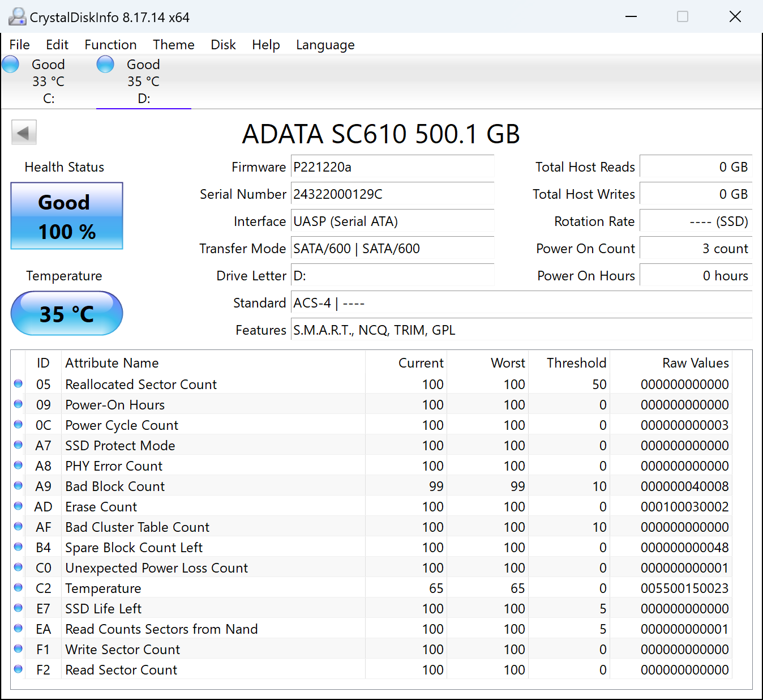Open the Function menu

(x=110, y=45)
